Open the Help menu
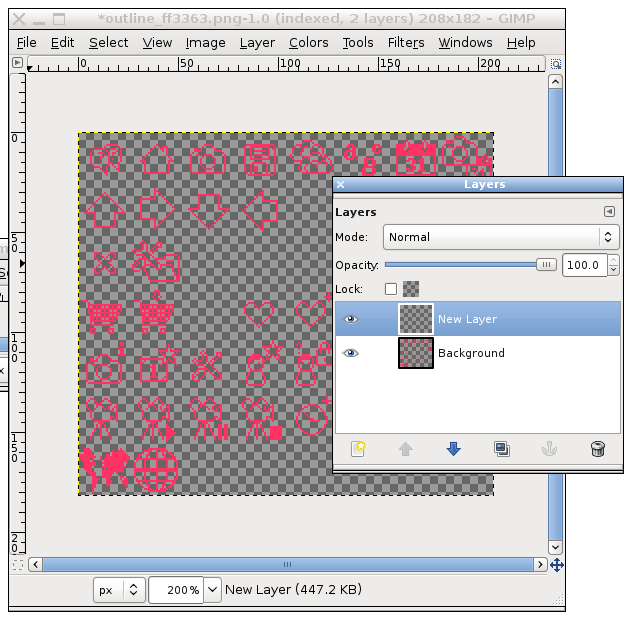Screen dimensions: 632x620 pyautogui.click(x=521, y=43)
